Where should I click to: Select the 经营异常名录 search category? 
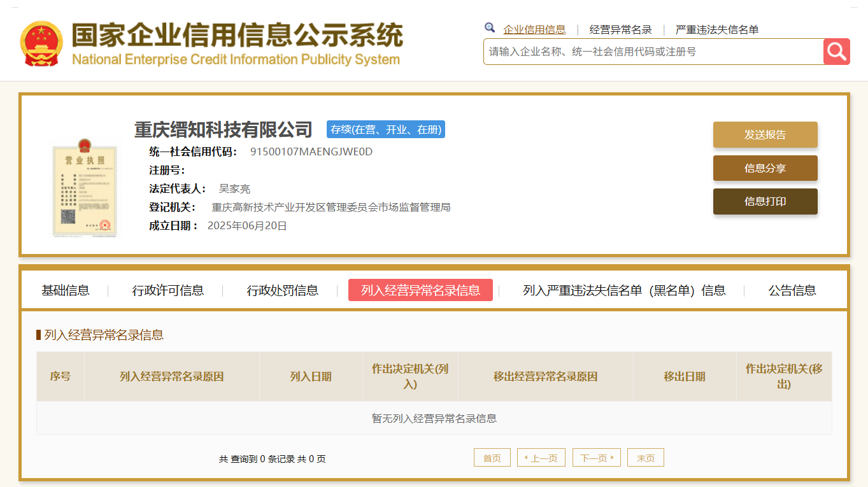pyautogui.click(x=620, y=30)
